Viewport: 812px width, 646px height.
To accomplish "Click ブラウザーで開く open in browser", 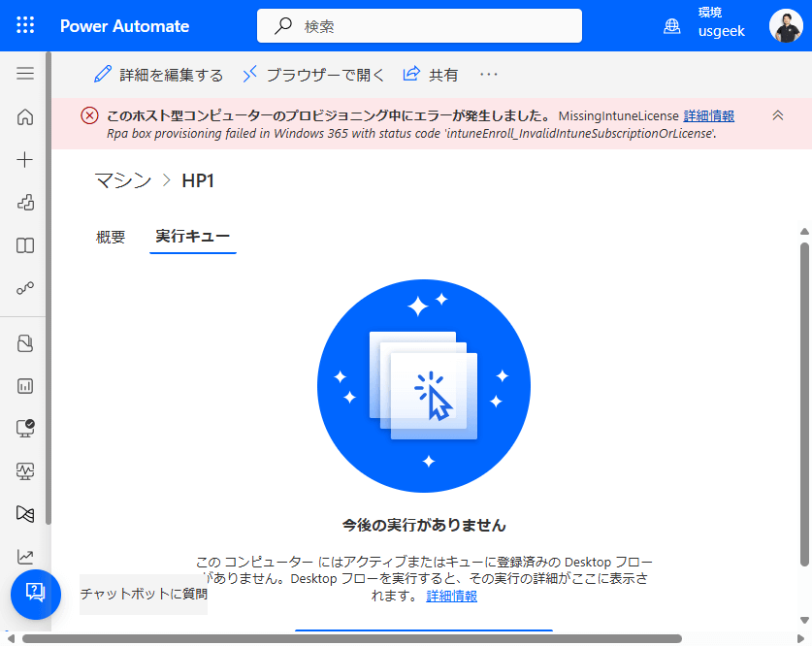I will point(313,75).
